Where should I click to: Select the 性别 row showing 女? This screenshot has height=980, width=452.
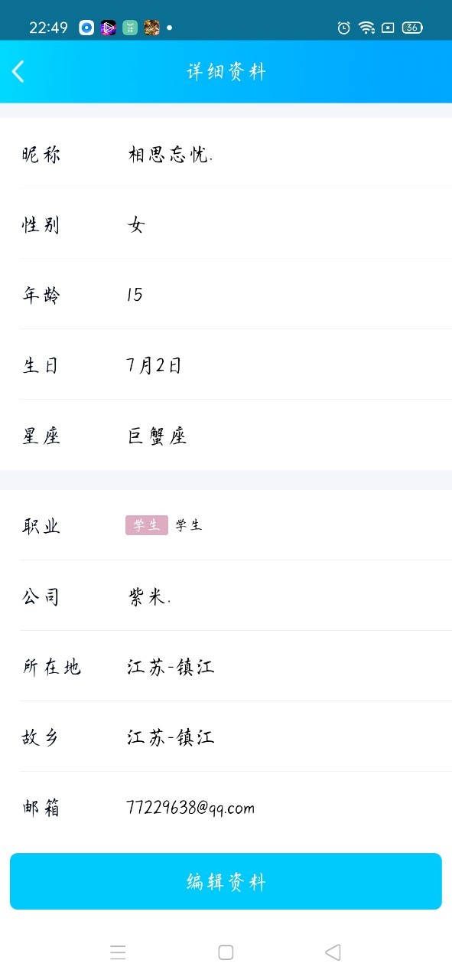pyautogui.click(x=226, y=224)
